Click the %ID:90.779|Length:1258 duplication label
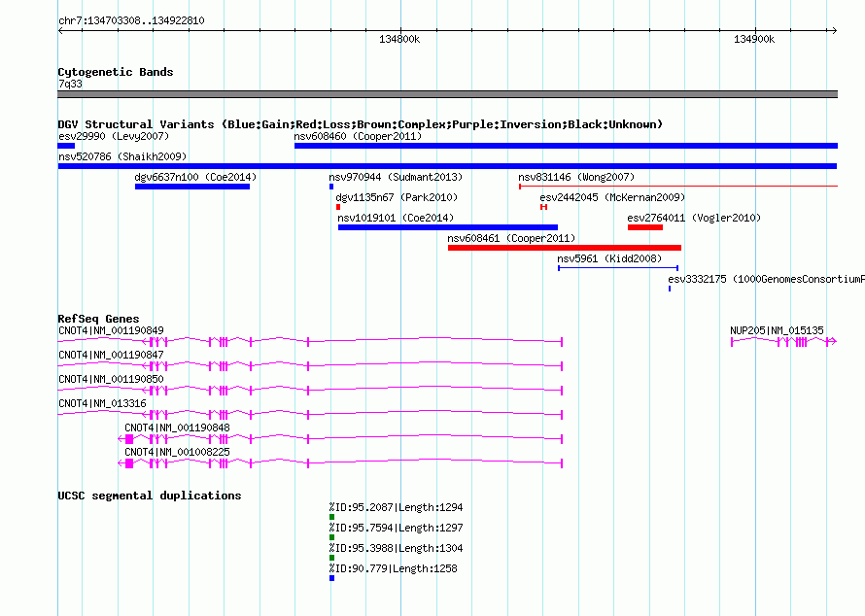Screen dimensions: 865x616 click(x=393, y=568)
